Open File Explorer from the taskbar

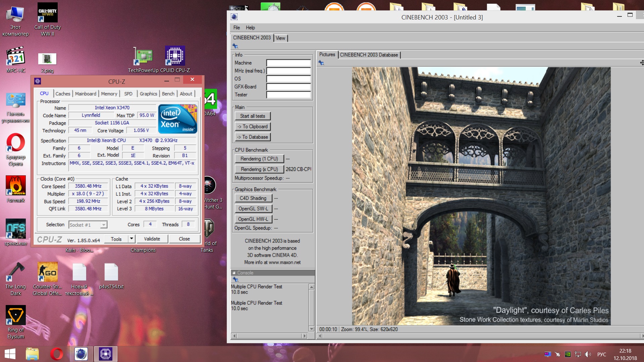[33, 354]
